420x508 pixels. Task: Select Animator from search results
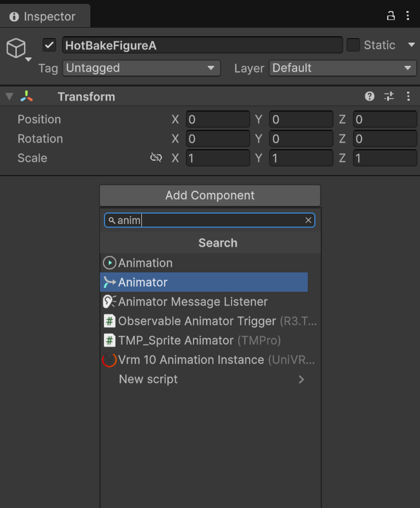[204, 282]
